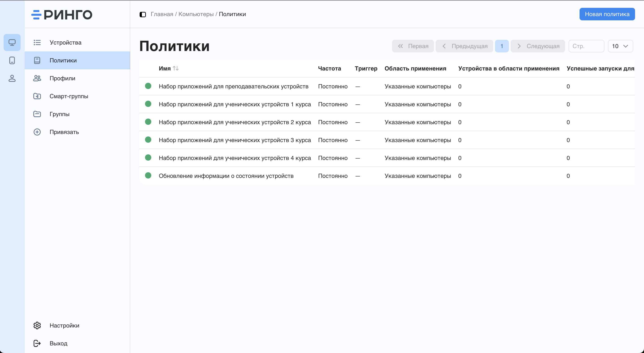644x353 pixels.
Task: Open Настройки with the gear icon
Action: coord(37,325)
